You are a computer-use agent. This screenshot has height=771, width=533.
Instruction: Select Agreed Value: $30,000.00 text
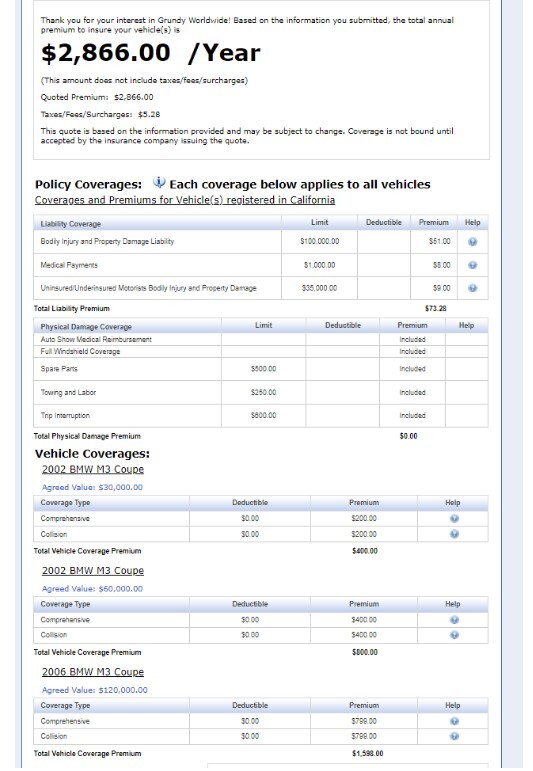92,487
